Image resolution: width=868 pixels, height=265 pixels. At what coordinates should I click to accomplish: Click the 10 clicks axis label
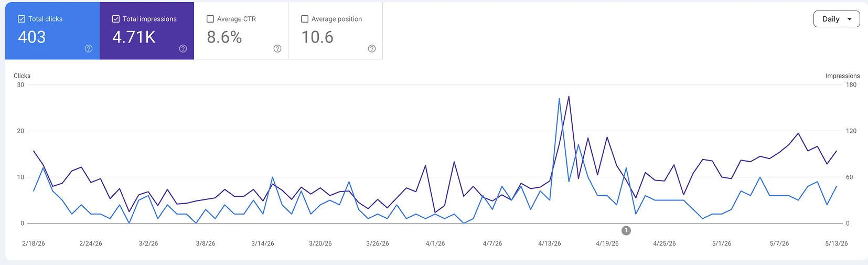[20, 177]
